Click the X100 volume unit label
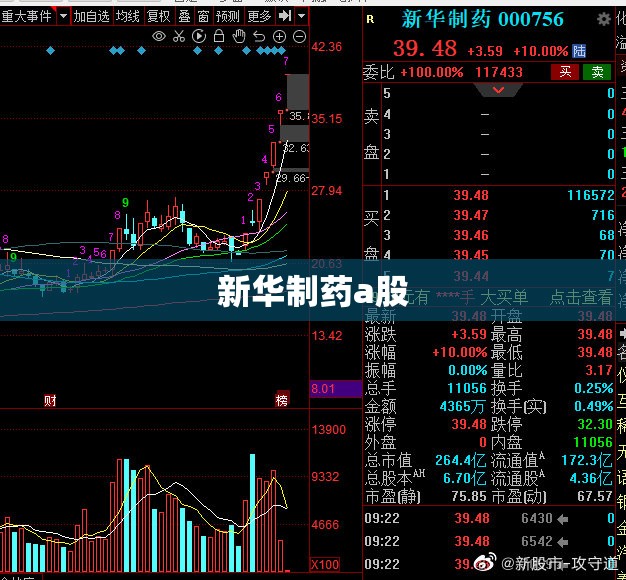The width and height of the screenshot is (626, 580). click(325, 564)
